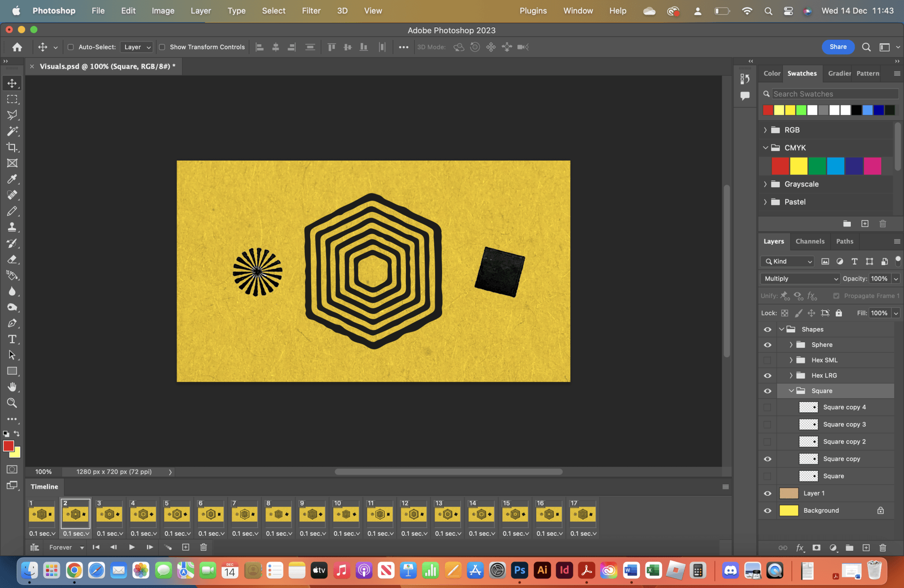Open the Multiply blend mode dropdown
Image resolution: width=904 pixels, height=588 pixels.
800,279
